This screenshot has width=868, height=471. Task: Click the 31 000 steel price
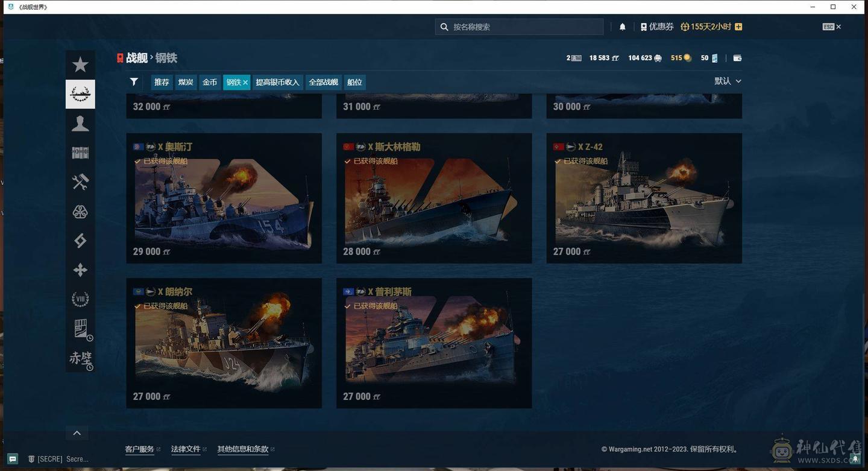click(x=362, y=107)
